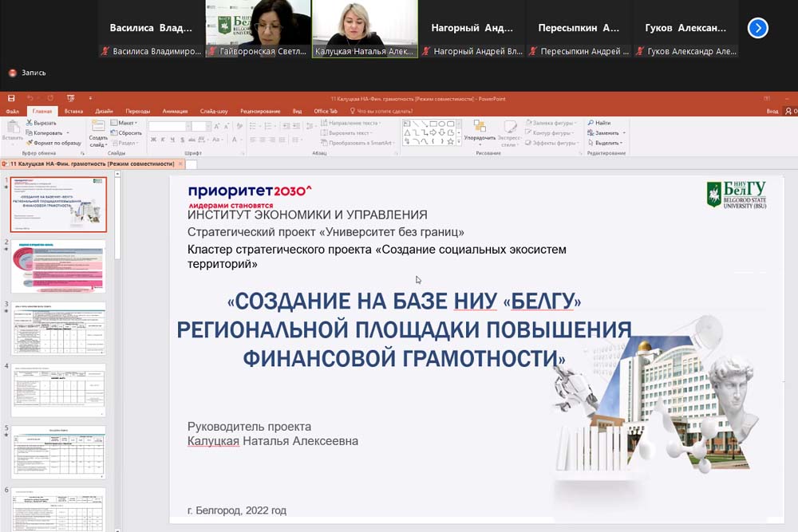Click the Создать слайд icon

pyautogui.click(x=98, y=128)
